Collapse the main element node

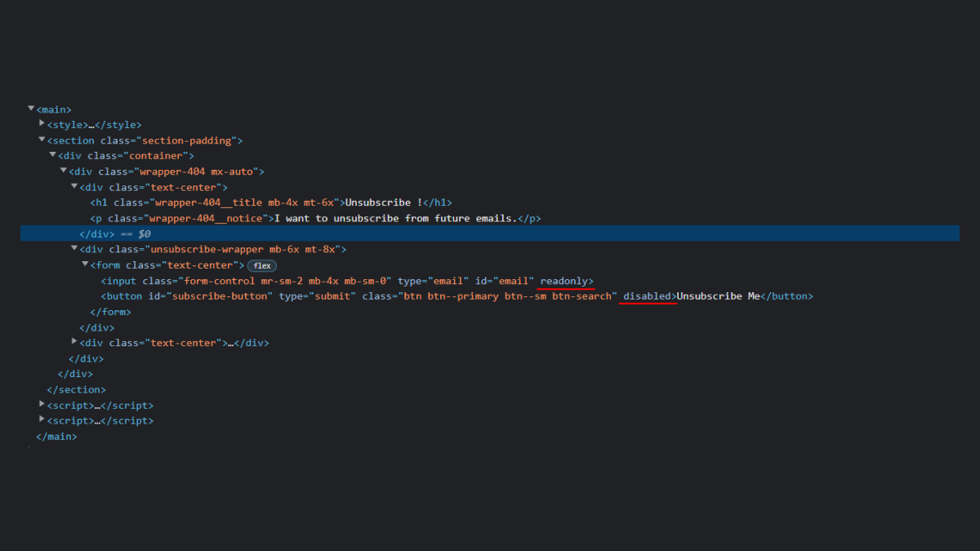[31, 109]
